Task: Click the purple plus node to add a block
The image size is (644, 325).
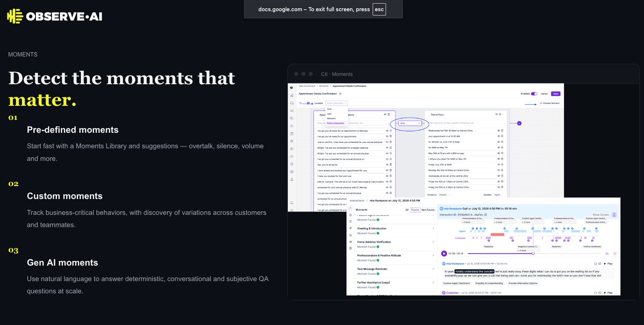Action: click(x=519, y=123)
